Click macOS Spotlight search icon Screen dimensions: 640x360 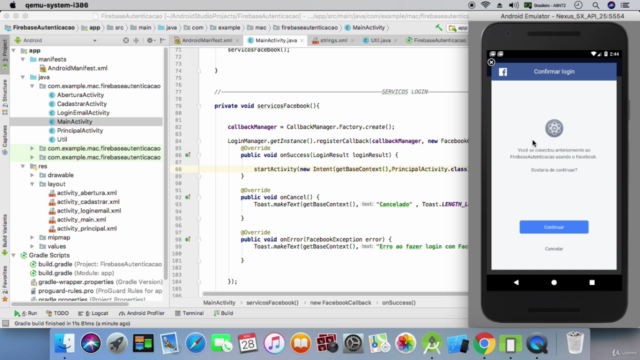click(x=596, y=5)
